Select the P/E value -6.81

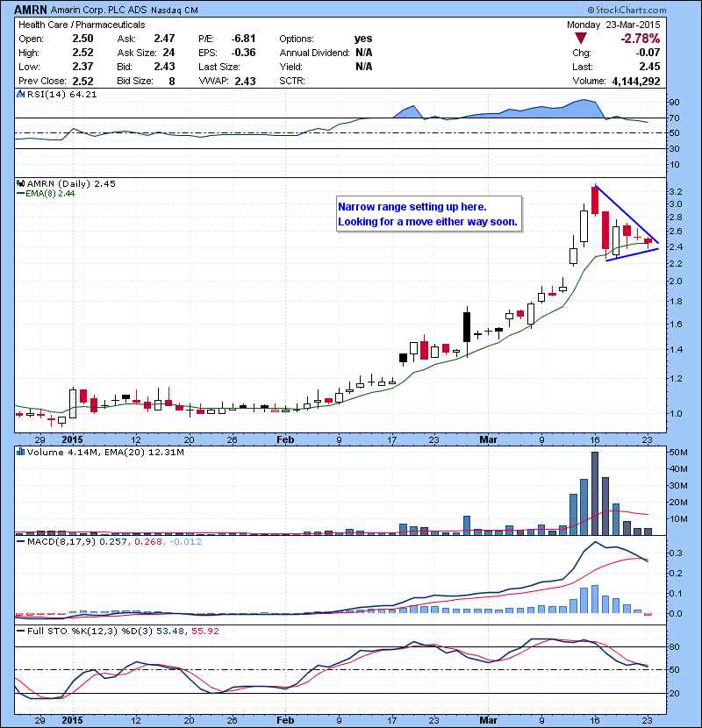click(x=243, y=39)
